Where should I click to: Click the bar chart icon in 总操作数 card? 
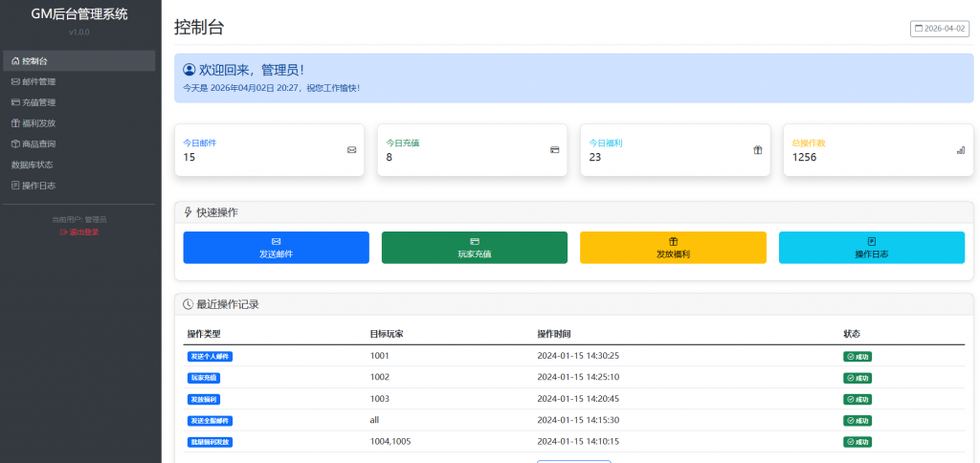960,150
